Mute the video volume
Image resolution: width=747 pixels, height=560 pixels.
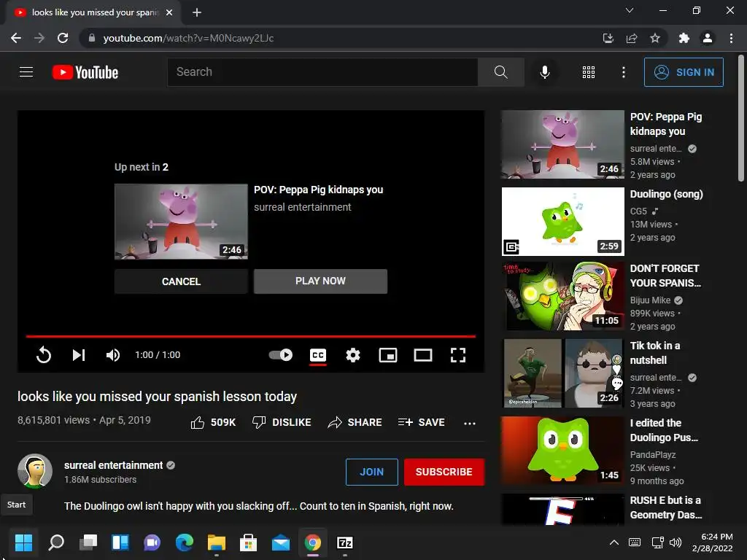(113, 355)
